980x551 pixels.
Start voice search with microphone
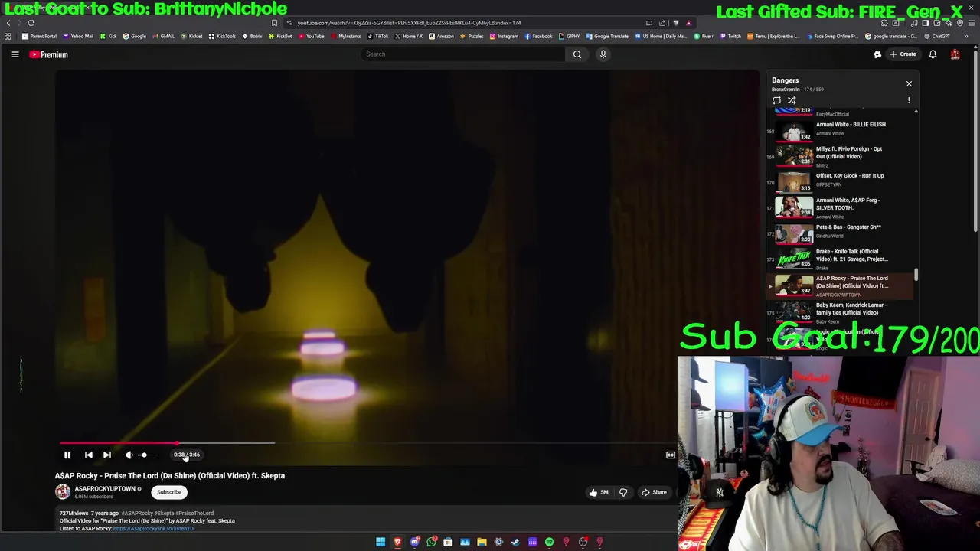(603, 54)
